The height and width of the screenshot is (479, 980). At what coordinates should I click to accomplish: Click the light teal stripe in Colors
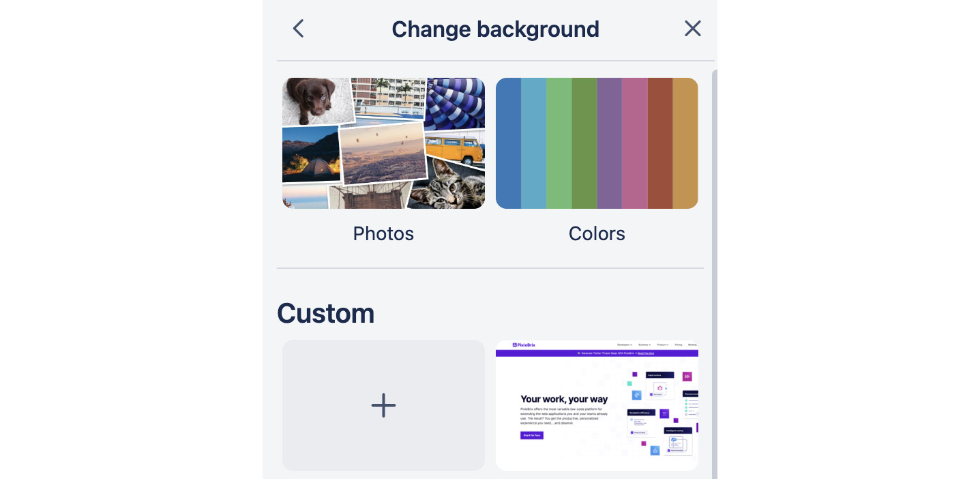point(533,143)
